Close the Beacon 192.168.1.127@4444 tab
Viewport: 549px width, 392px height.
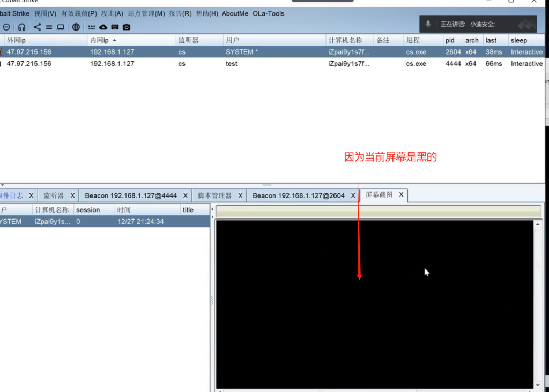pos(185,195)
